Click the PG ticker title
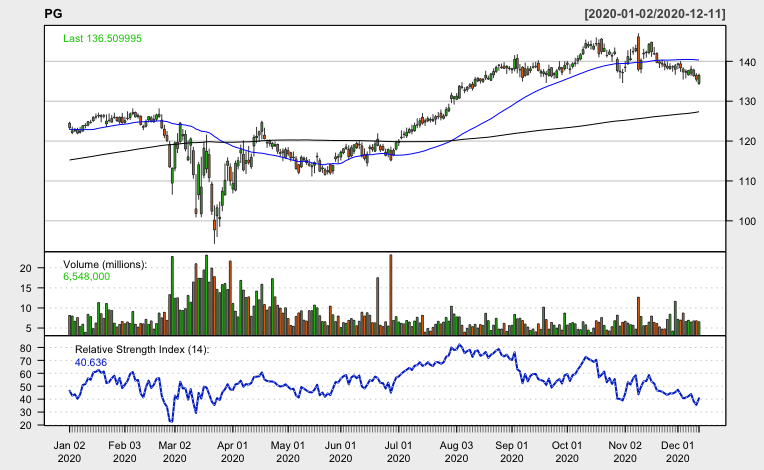764x470 pixels. point(53,14)
